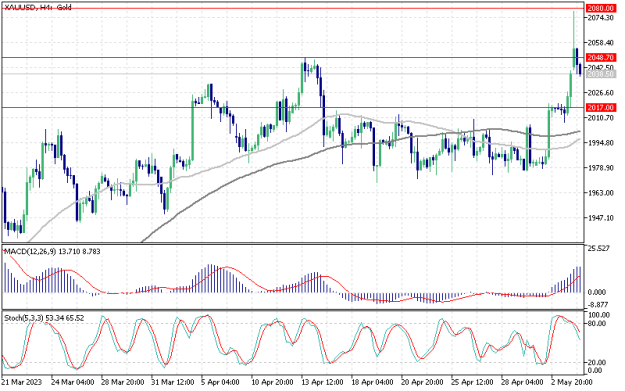Click the 13 Apr 12:00 time label
Viewport: 625px width, 391px height.
322,382
